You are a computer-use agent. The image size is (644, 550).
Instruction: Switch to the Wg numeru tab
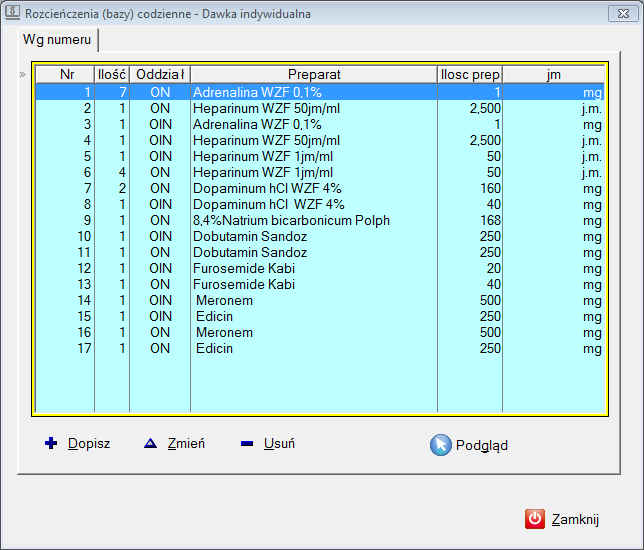57,40
